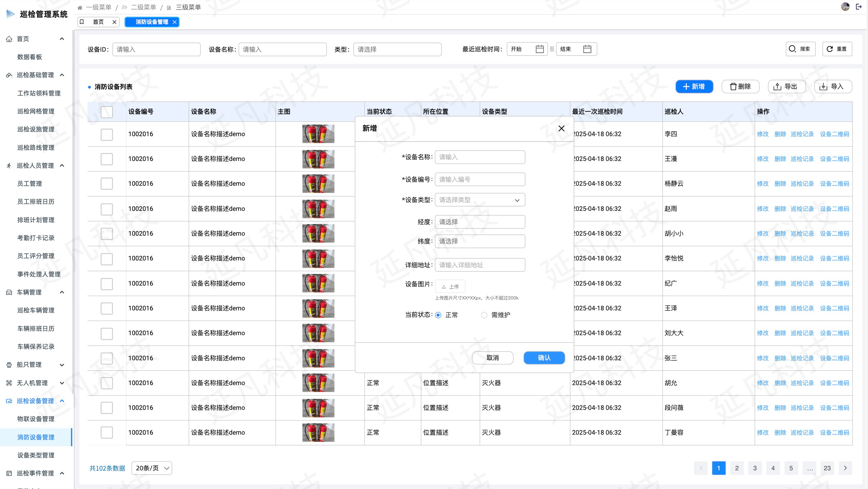Click the 新增 button
The height and width of the screenshot is (489, 868).
click(694, 86)
